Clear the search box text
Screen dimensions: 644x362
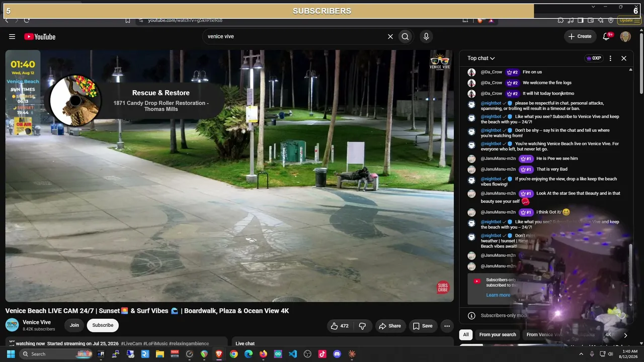390,37
